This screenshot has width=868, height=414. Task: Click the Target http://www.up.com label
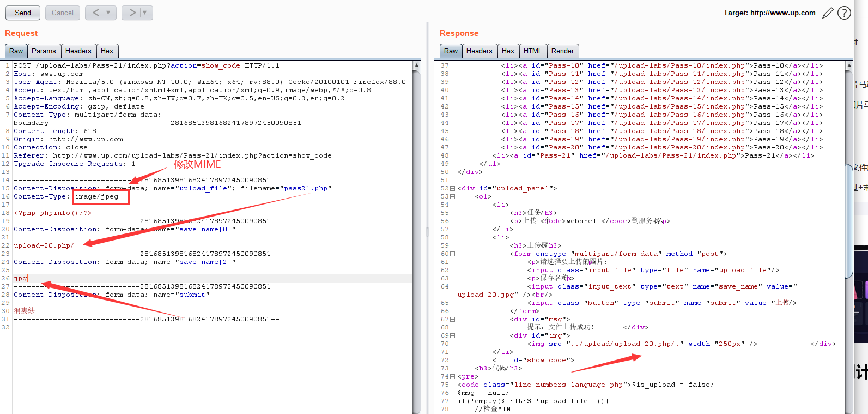click(x=769, y=13)
